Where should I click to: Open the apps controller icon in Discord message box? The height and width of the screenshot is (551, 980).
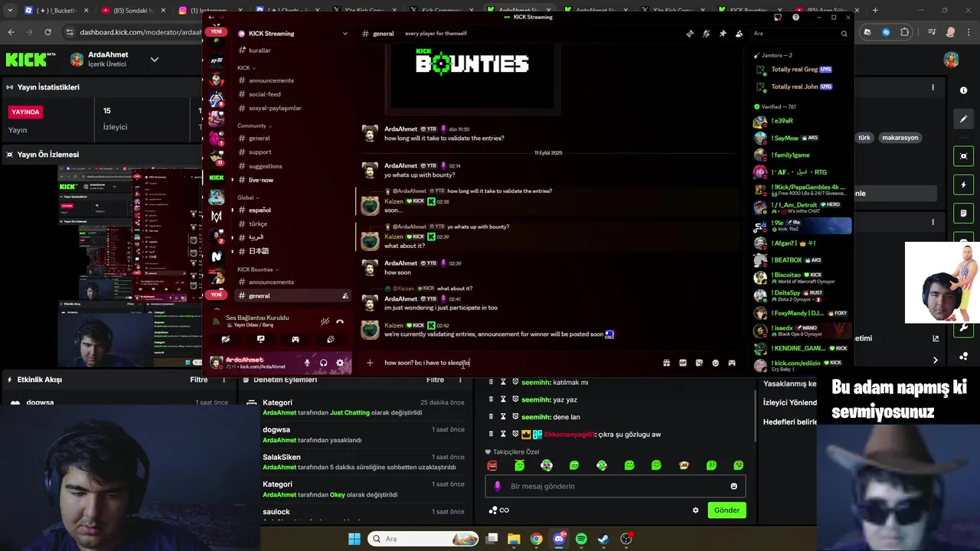[x=732, y=363]
